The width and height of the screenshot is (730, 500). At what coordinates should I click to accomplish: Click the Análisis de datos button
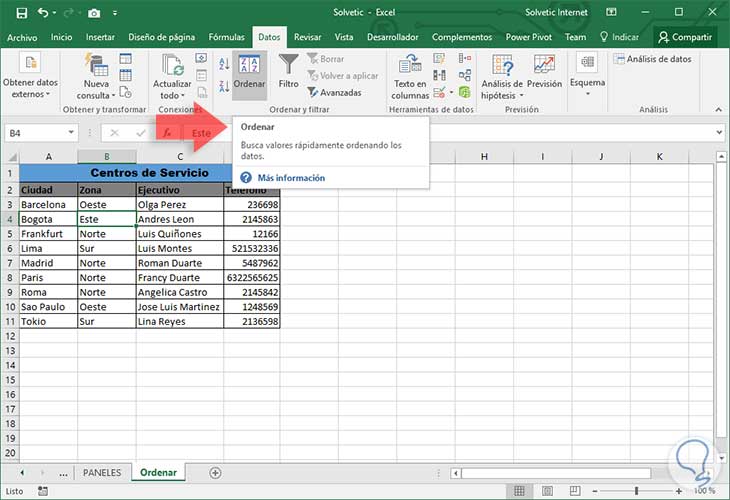[653, 59]
